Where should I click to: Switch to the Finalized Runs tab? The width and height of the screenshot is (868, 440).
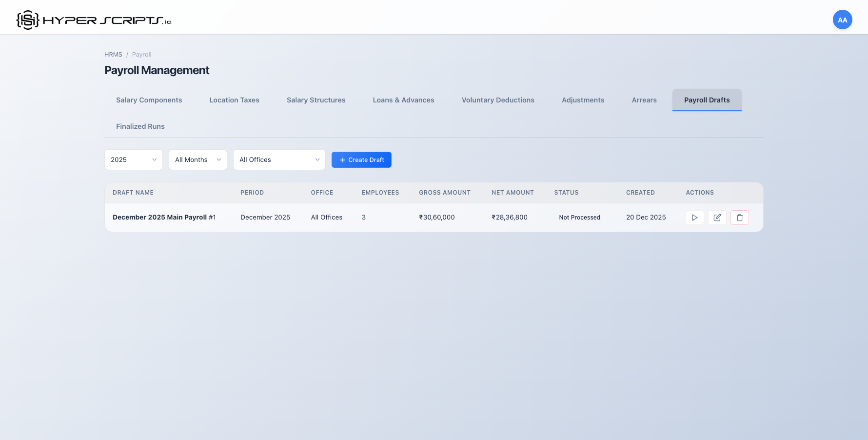[x=140, y=126]
